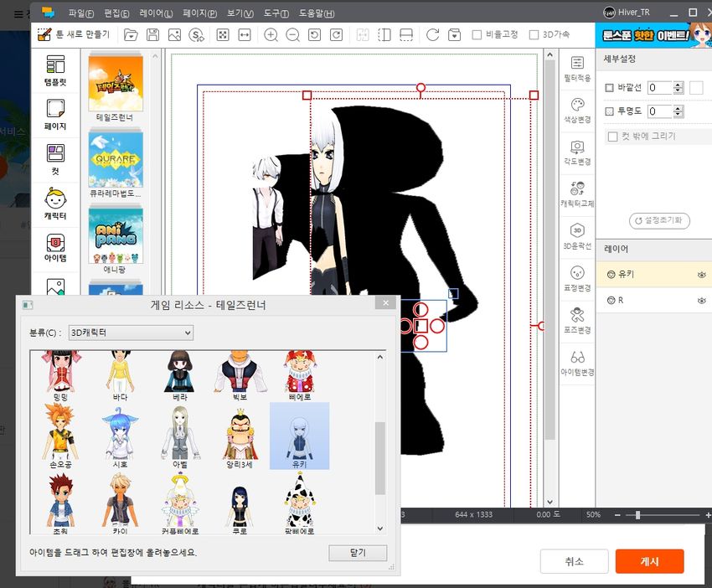Click 포즈변경 pose tool

point(577,321)
